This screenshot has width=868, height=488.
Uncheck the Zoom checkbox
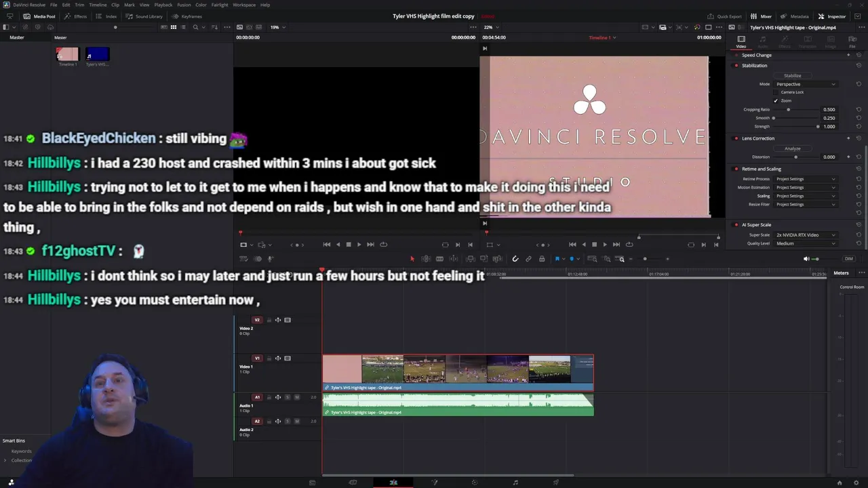click(776, 100)
